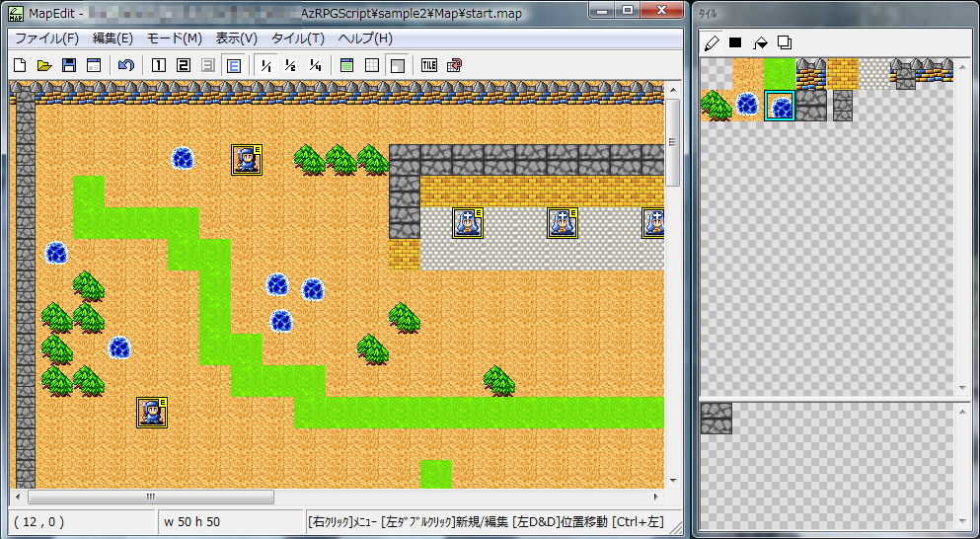
Task: Toggle the gray overlay display button
Action: tap(397, 65)
